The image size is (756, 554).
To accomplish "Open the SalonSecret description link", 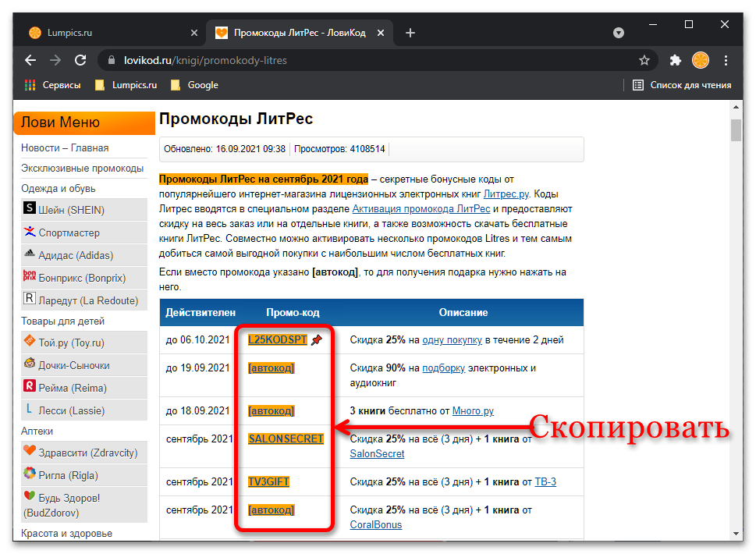I will click(x=377, y=453).
